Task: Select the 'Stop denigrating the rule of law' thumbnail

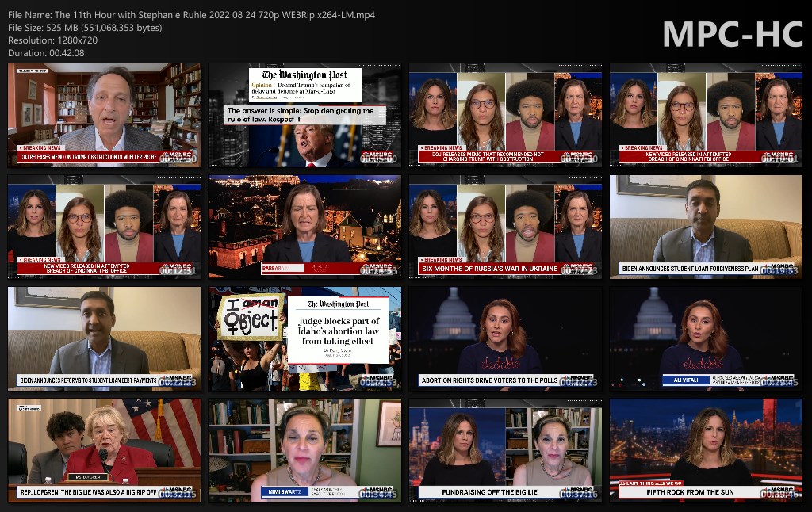Action: point(304,116)
